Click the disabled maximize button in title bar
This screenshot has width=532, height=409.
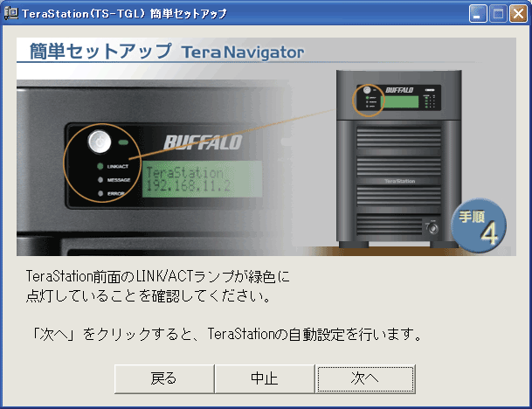coord(498,14)
